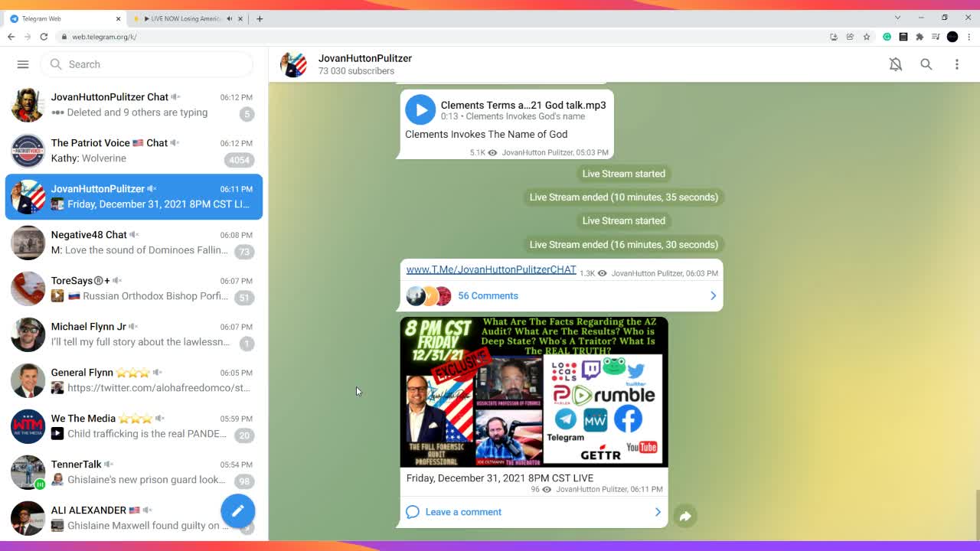Open The Patriot Voice Chat conversation
The image size is (980, 551).
pos(134,151)
